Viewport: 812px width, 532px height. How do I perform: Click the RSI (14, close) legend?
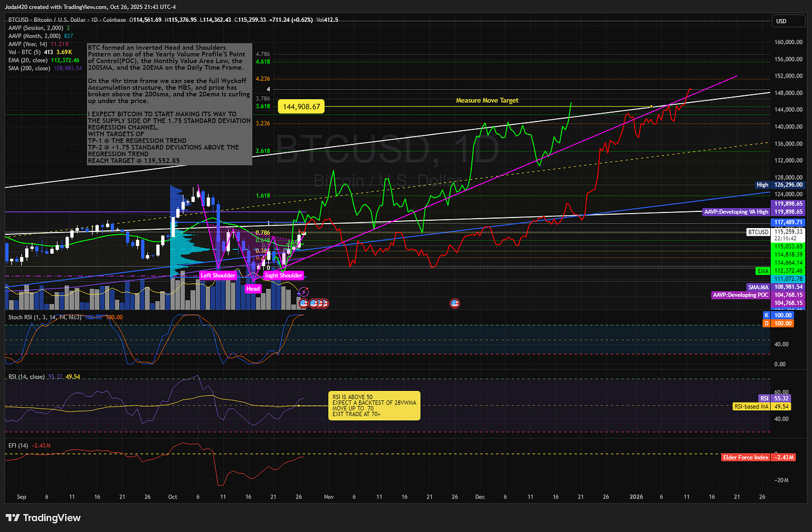coord(44,377)
